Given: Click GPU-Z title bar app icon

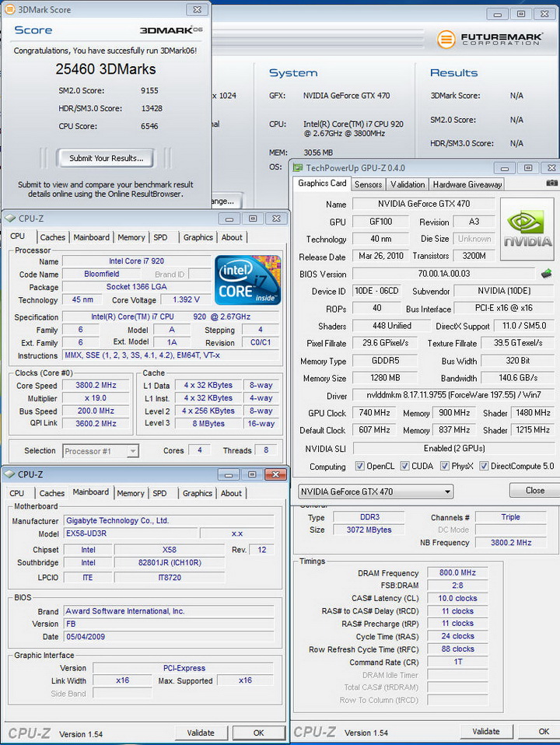Looking at the screenshot, I should click(298, 167).
